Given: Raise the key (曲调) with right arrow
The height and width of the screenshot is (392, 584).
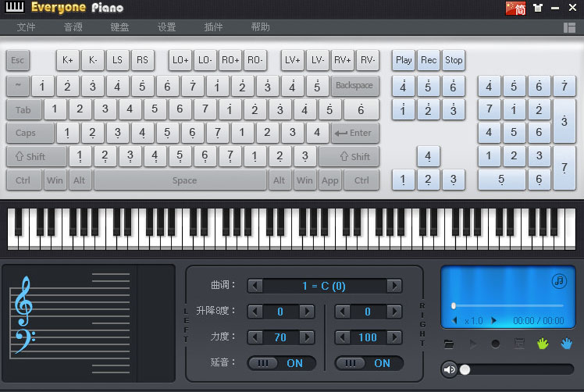Looking at the screenshot, I should [394, 286].
